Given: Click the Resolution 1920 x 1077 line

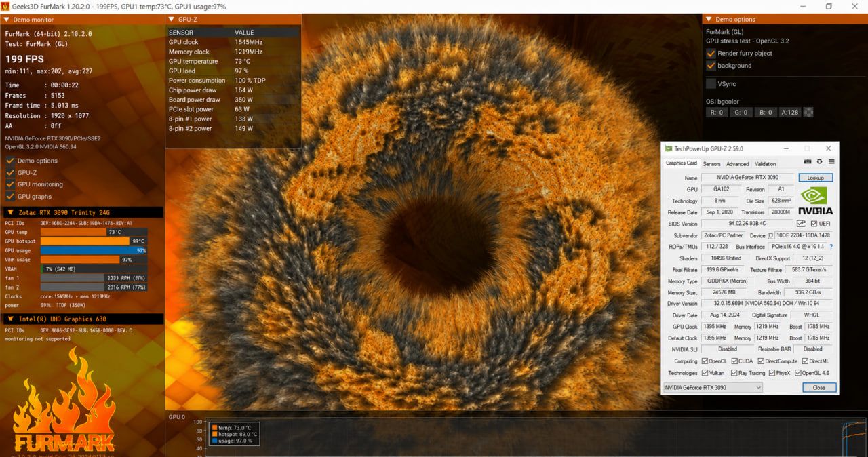Looking at the screenshot, I should point(47,116).
